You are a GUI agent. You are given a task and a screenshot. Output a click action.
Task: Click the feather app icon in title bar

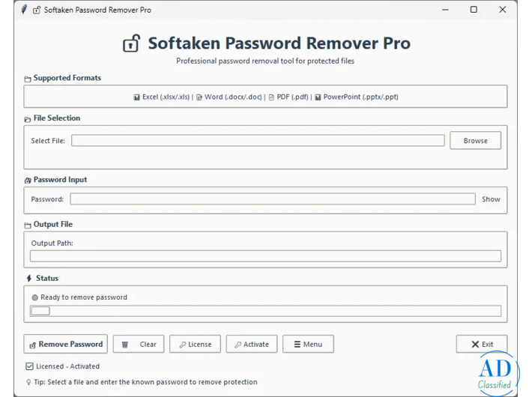point(24,10)
